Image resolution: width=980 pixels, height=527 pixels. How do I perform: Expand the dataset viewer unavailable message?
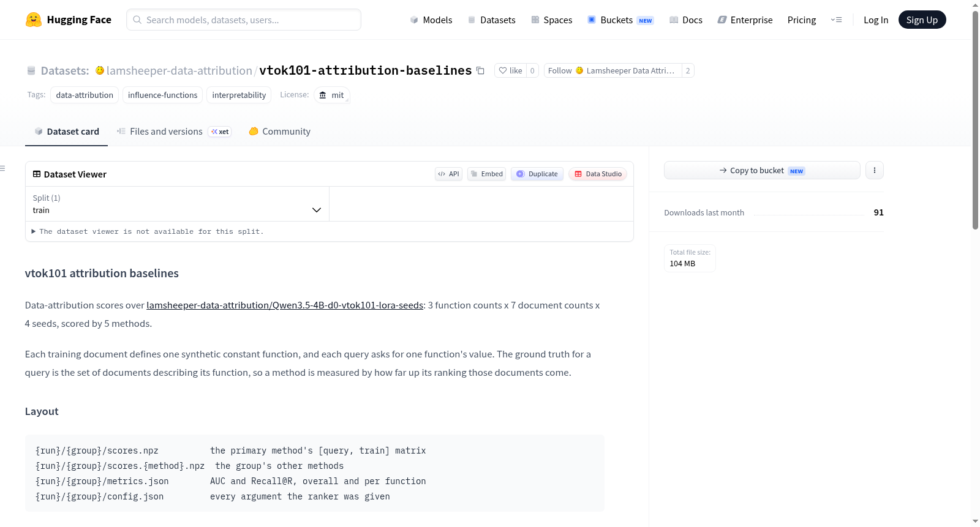(x=147, y=231)
